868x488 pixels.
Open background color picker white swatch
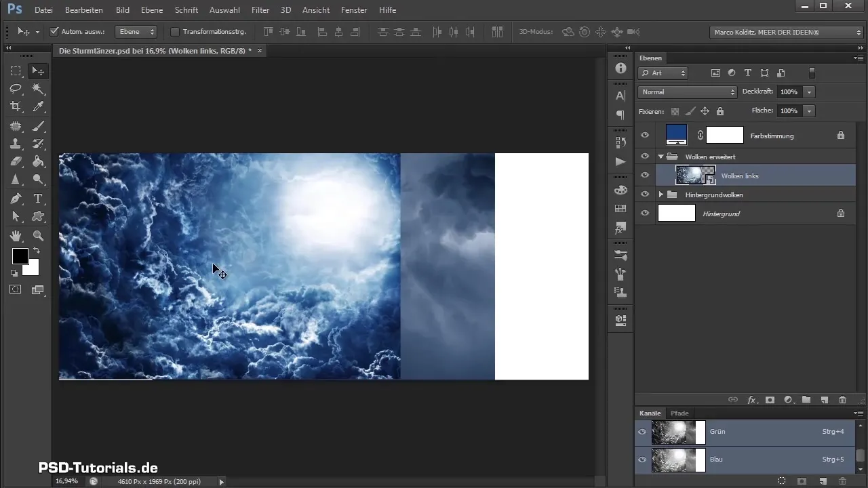point(33,269)
